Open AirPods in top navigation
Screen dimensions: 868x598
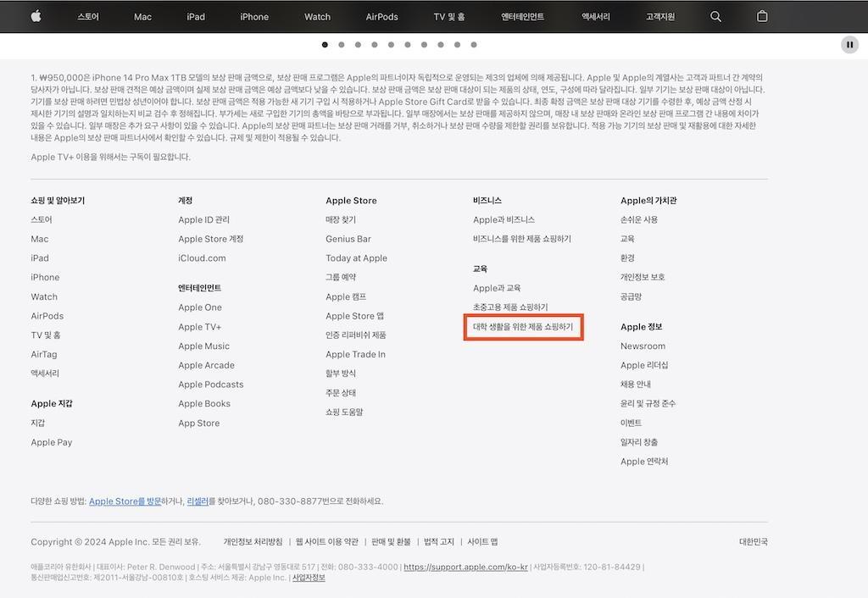[x=382, y=17]
